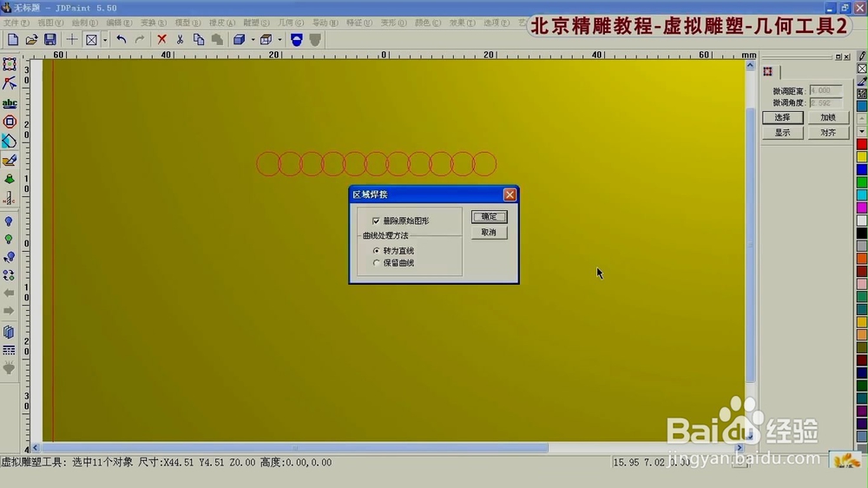This screenshot has height=488, width=868.
Task: Open dropdown arrow beside crossed-box view icon
Action: point(105,40)
